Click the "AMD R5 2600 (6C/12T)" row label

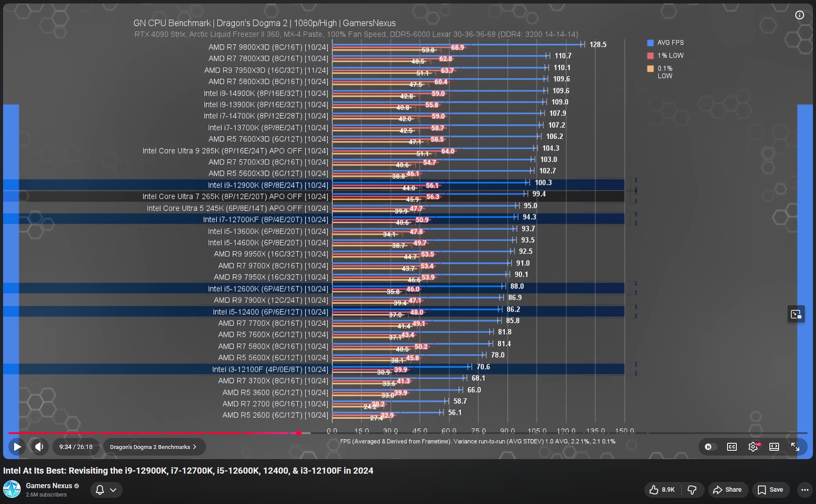click(276, 415)
